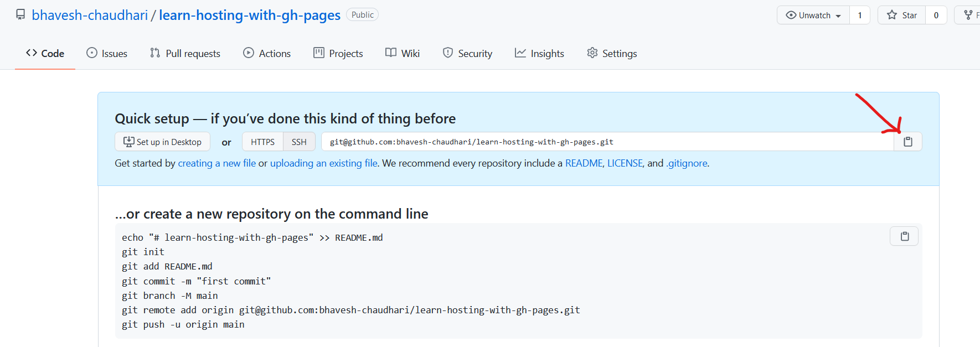Open the Code tab
Viewport: 980px width, 347px height.
(x=45, y=53)
